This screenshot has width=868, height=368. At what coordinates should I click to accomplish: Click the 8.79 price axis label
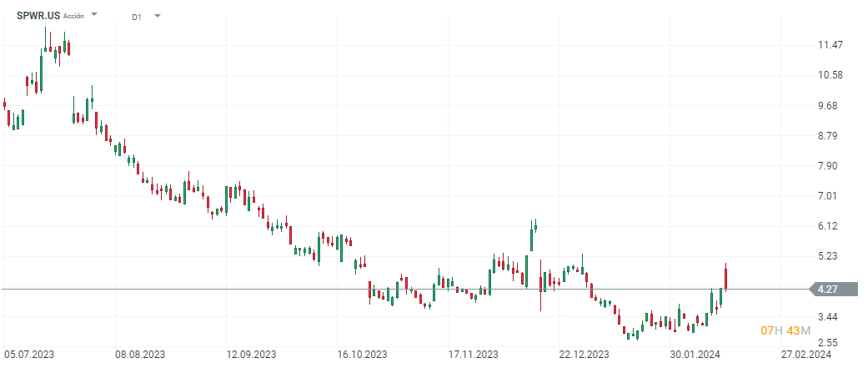click(x=830, y=136)
